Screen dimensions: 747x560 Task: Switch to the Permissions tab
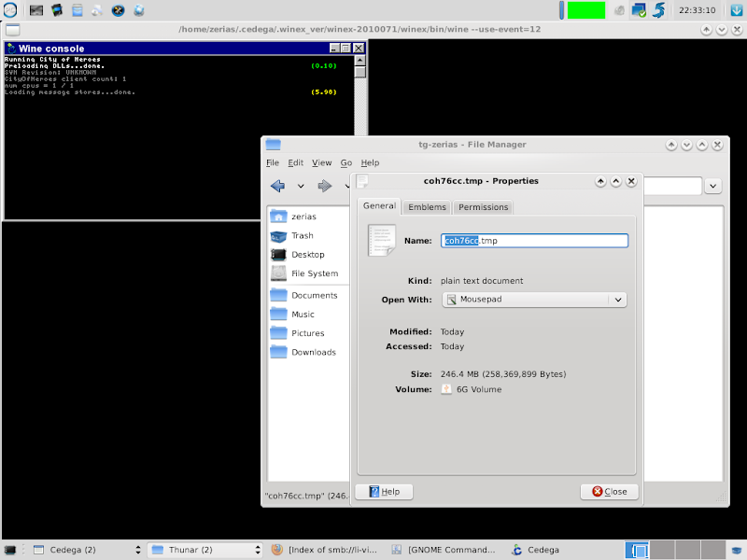click(x=483, y=207)
